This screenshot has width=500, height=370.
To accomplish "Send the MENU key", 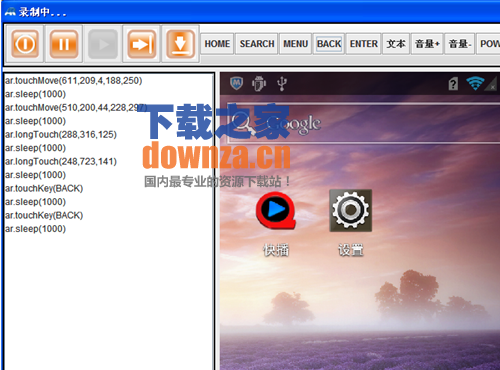I will [x=295, y=44].
